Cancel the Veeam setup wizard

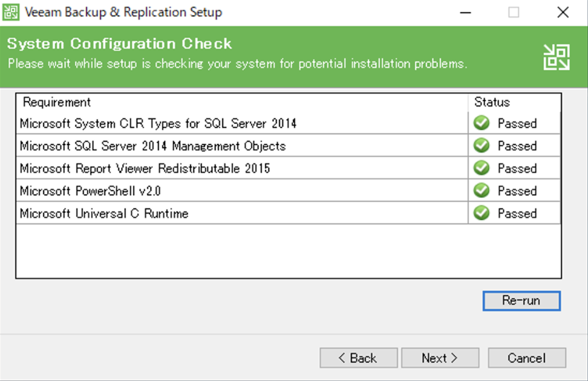[527, 358]
